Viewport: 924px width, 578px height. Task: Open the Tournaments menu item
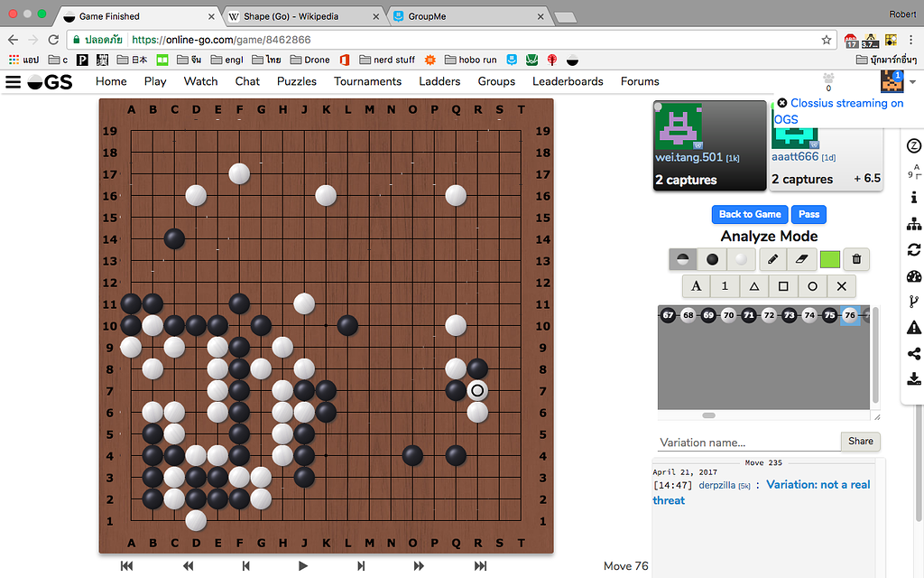click(x=367, y=81)
